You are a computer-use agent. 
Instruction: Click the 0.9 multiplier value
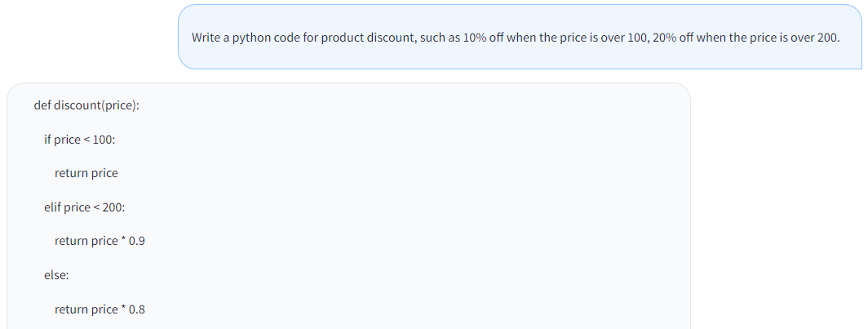(x=137, y=241)
